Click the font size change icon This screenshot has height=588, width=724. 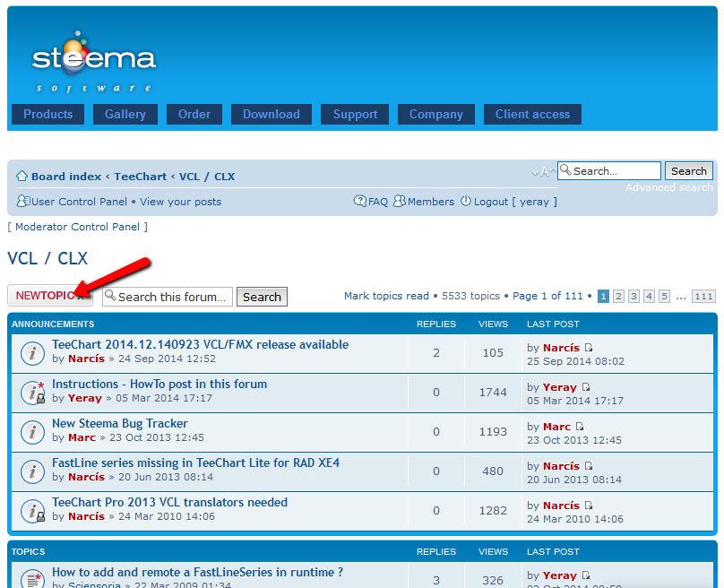544,172
